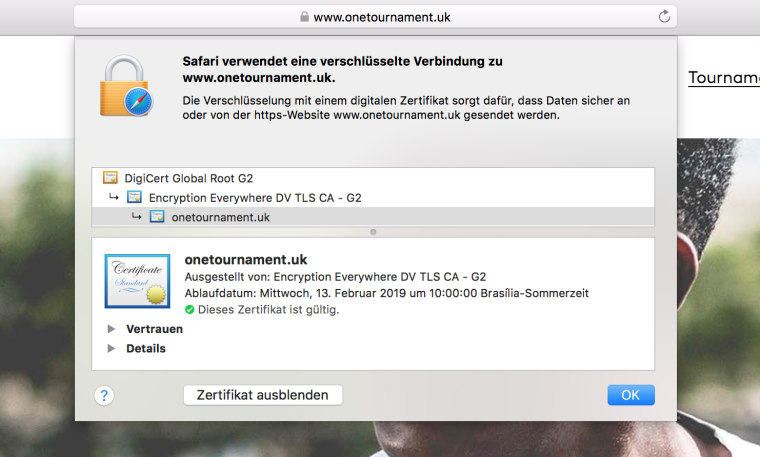Expand the Vertrauen section
This screenshot has height=457, width=760.
click(111, 329)
